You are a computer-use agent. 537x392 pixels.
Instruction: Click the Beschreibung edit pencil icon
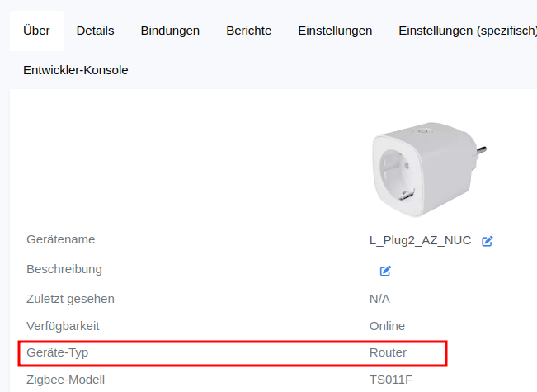(385, 271)
